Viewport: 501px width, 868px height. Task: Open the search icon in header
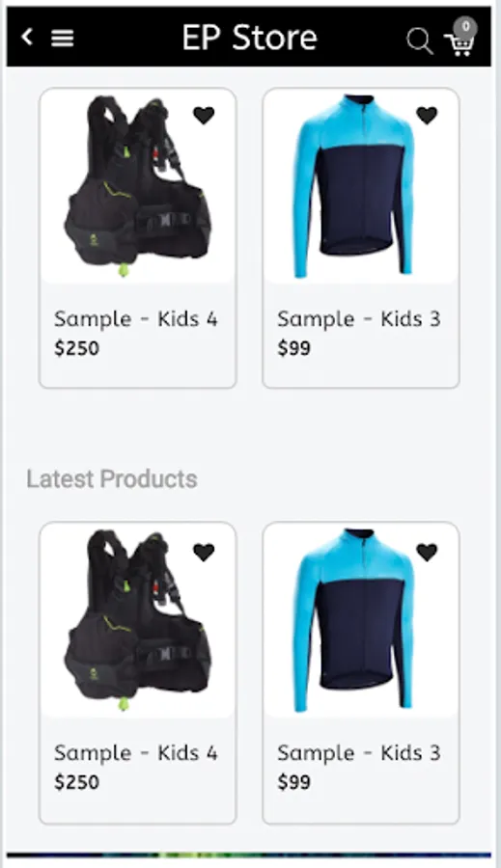(x=420, y=41)
